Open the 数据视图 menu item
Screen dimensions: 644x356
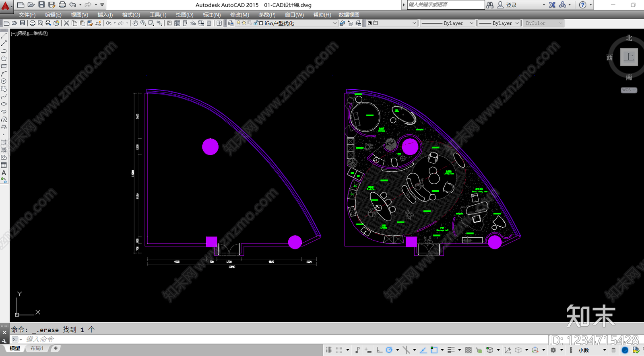349,15
